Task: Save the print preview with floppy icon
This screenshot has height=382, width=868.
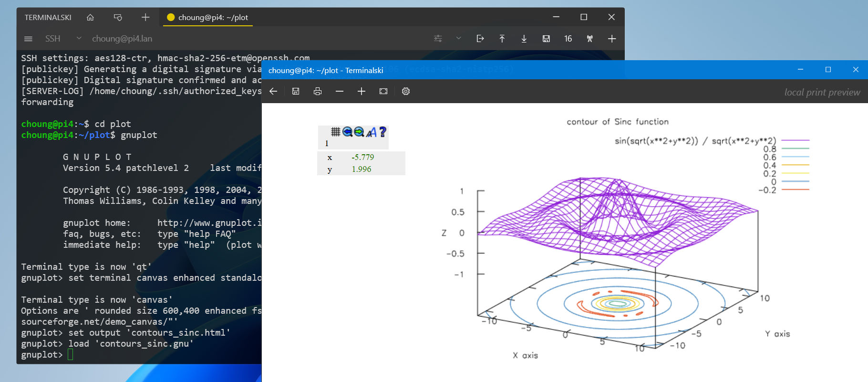Action: tap(296, 91)
